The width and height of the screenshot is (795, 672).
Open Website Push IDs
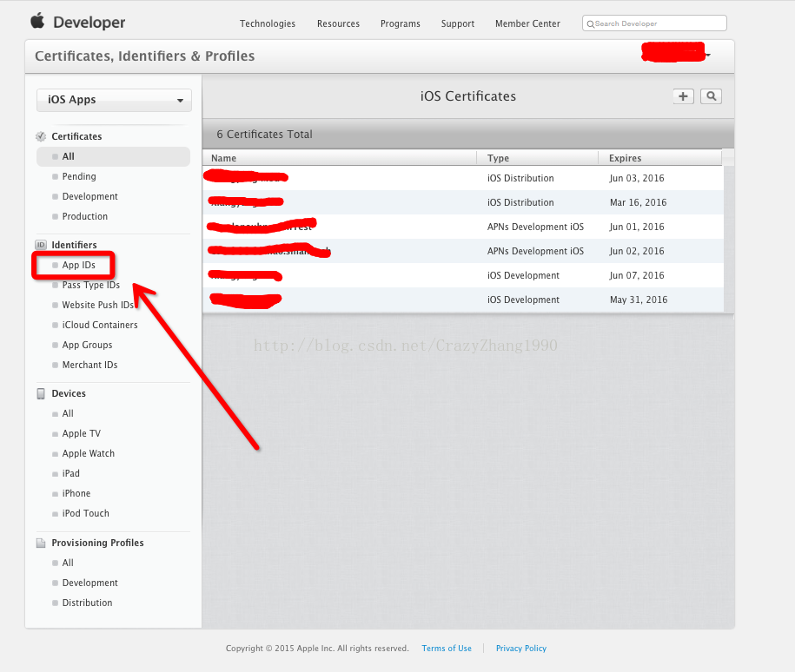click(98, 305)
